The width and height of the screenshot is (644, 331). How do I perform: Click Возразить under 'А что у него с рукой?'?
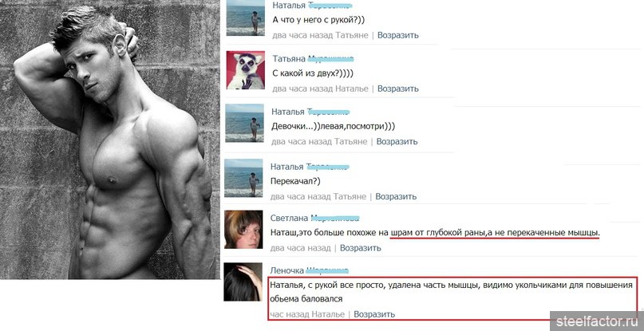pos(398,35)
